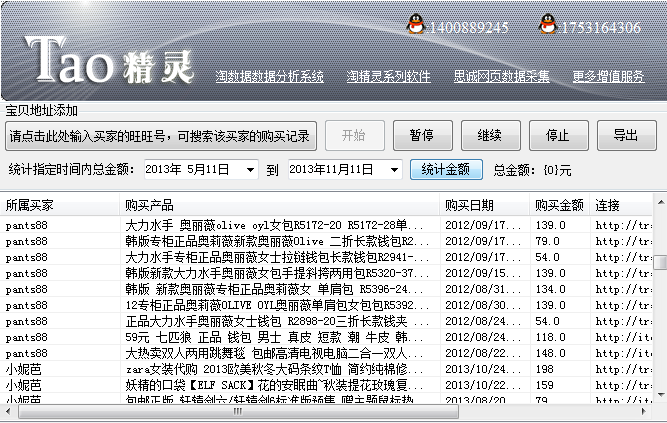Open the 思诚网页数据采集 link

502,77
